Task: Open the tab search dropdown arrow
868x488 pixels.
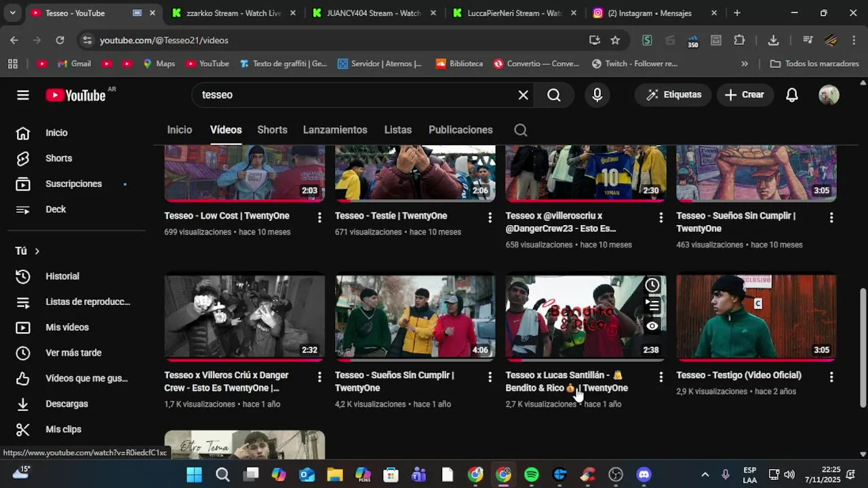Action: [x=12, y=13]
